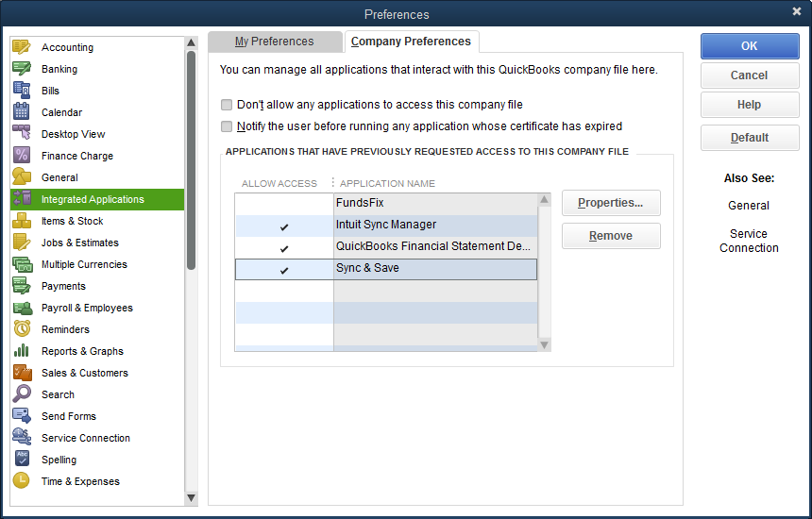The height and width of the screenshot is (519, 812).
Task: Click application list scroll-up arrow
Action: [544, 200]
